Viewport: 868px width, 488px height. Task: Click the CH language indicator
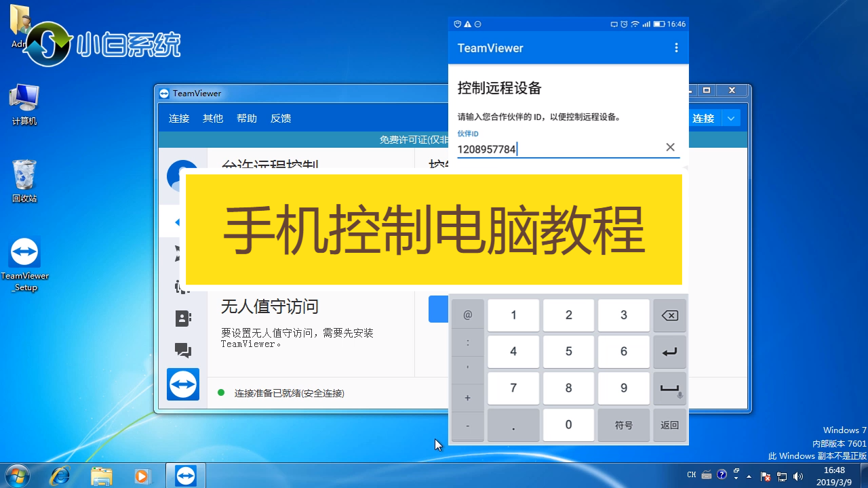(x=692, y=475)
